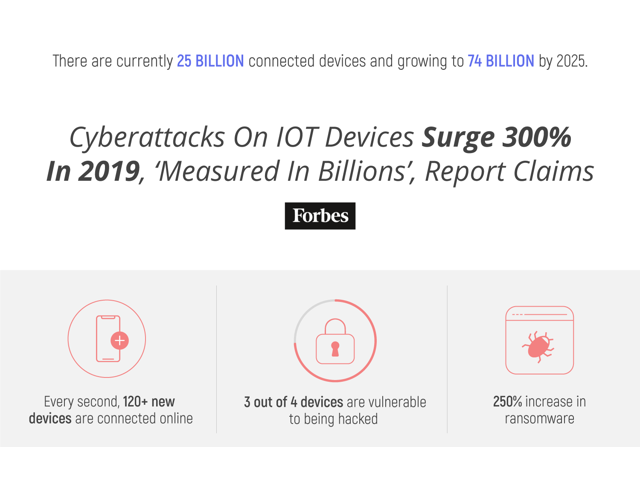Click '250% increase in ransomware' text

pos(539,410)
